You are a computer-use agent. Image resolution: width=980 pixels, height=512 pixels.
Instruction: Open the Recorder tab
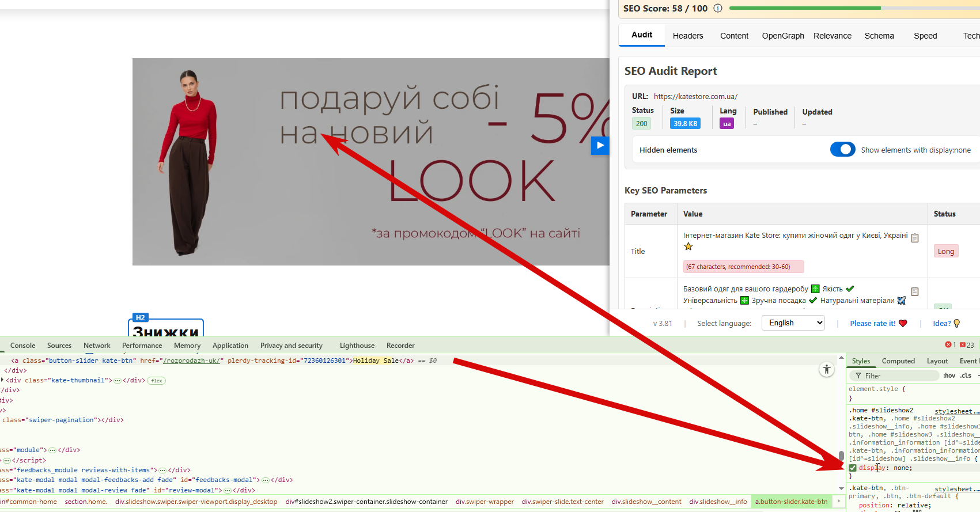coord(400,346)
